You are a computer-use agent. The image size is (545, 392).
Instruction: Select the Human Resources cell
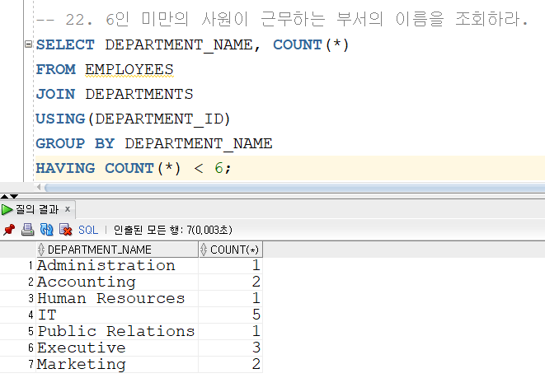click(x=117, y=299)
